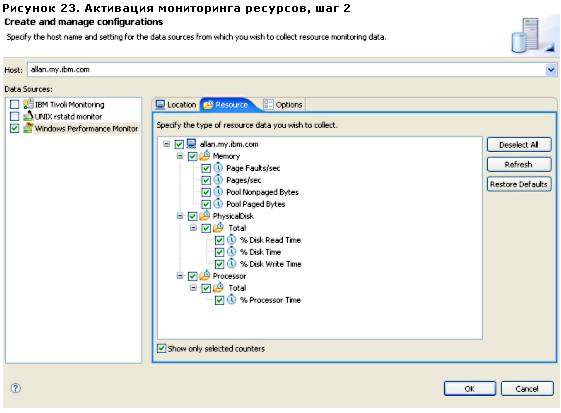Click the Restore Defaults button
561x413 pixels.
coord(519,184)
